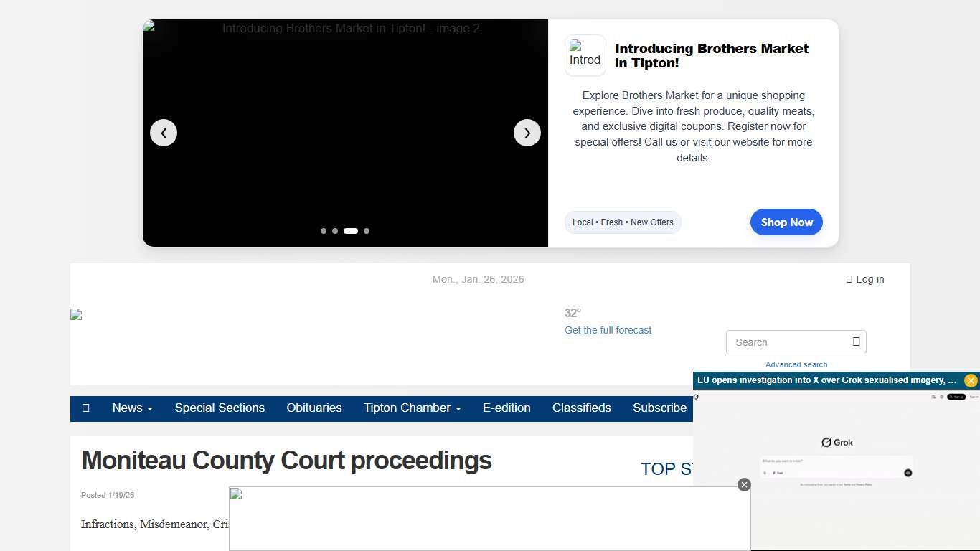Close the EU investigation news banner
The width and height of the screenshot is (980, 551).
coord(971,380)
